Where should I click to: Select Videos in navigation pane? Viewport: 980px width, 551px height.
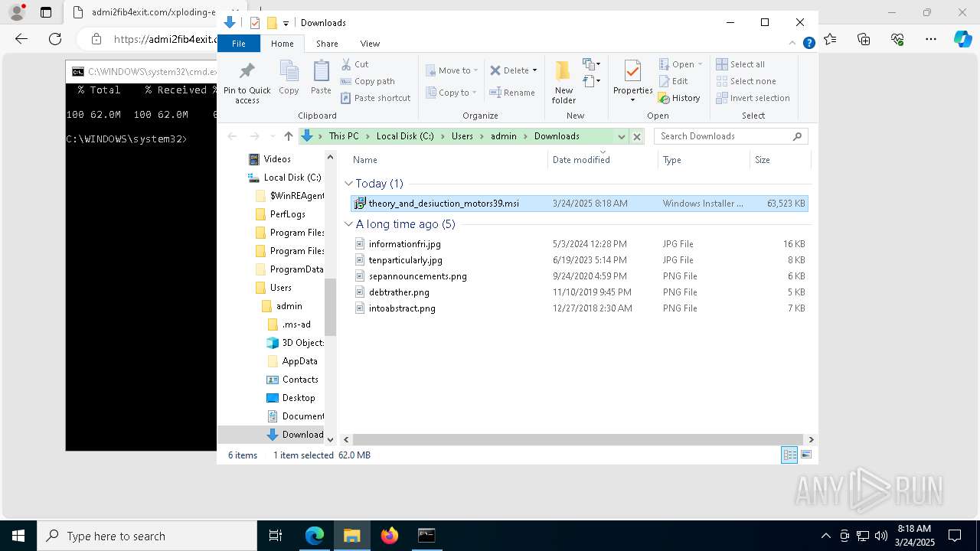(269, 159)
